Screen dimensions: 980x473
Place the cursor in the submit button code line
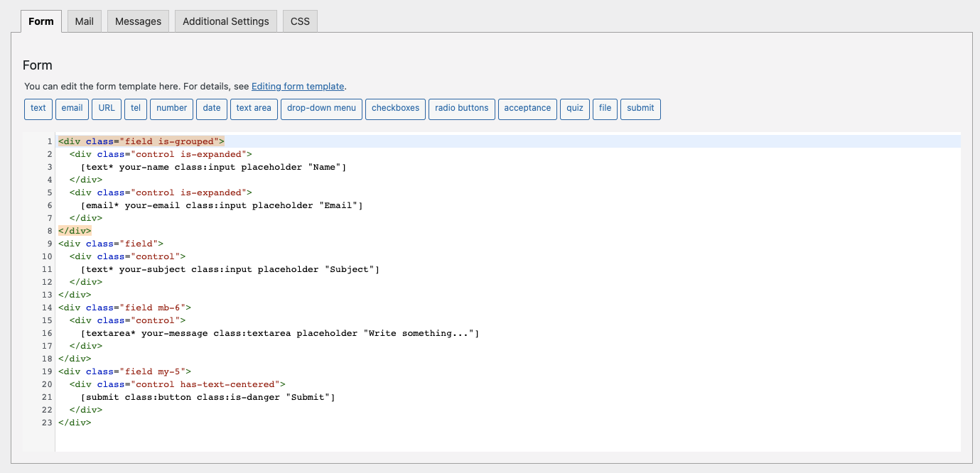[x=208, y=398]
